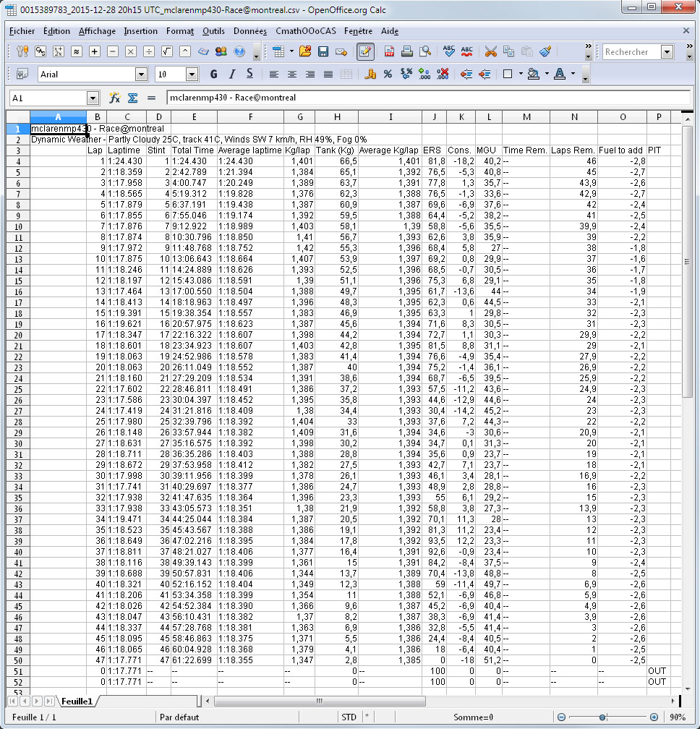Screen dimensions: 700x729
Task: Add a decimal place
Action: pos(424,74)
